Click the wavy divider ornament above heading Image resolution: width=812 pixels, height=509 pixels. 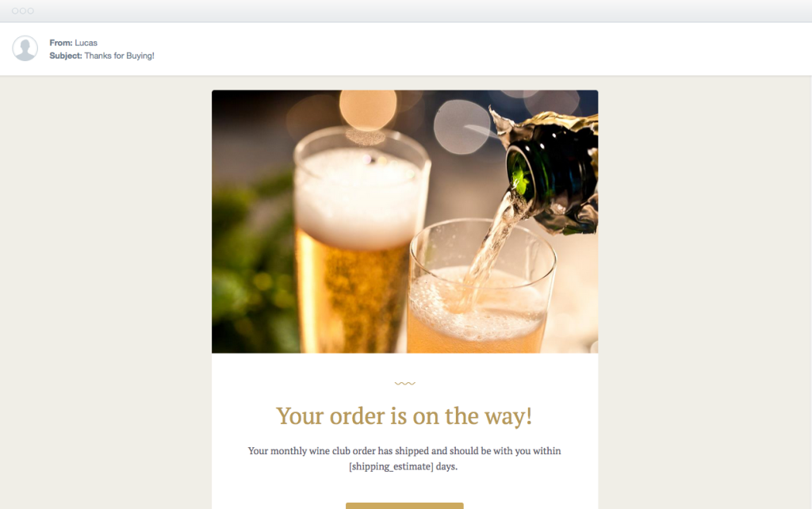click(405, 383)
